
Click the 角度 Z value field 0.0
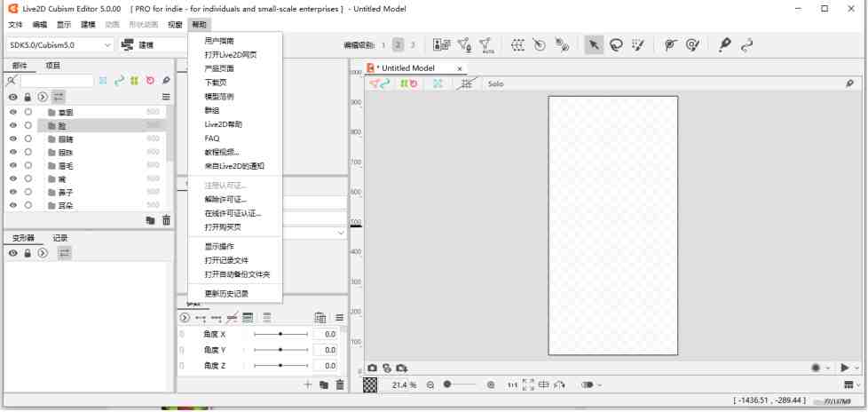[325, 366]
